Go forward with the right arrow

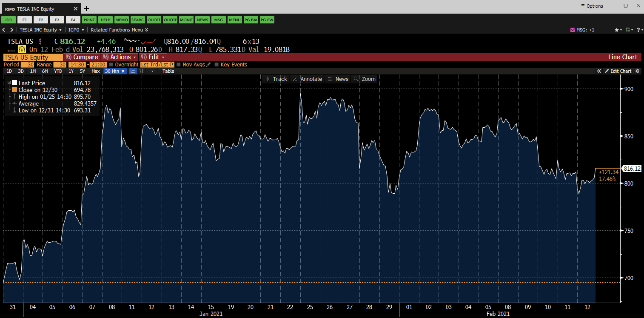click(11, 30)
